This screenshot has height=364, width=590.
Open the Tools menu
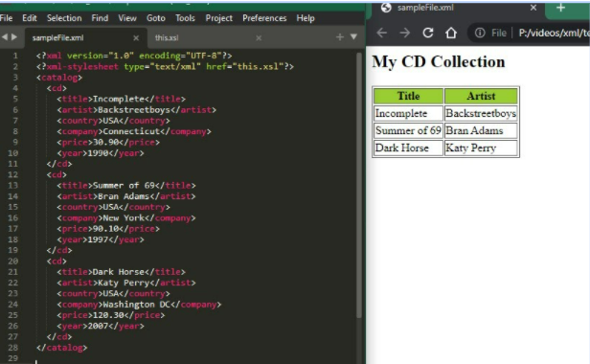click(x=185, y=18)
